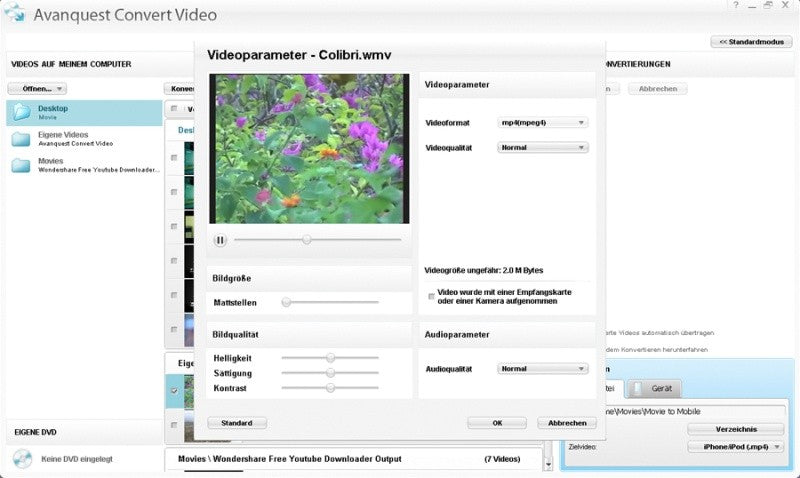Click the device icon on Gerät tab

pyautogui.click(x=638, y=389)
